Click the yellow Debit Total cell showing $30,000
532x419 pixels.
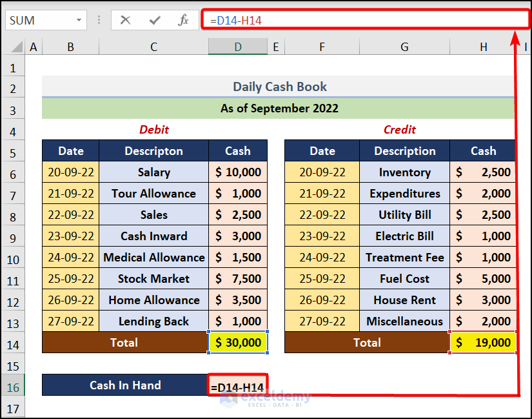click(x=237, y=343)
